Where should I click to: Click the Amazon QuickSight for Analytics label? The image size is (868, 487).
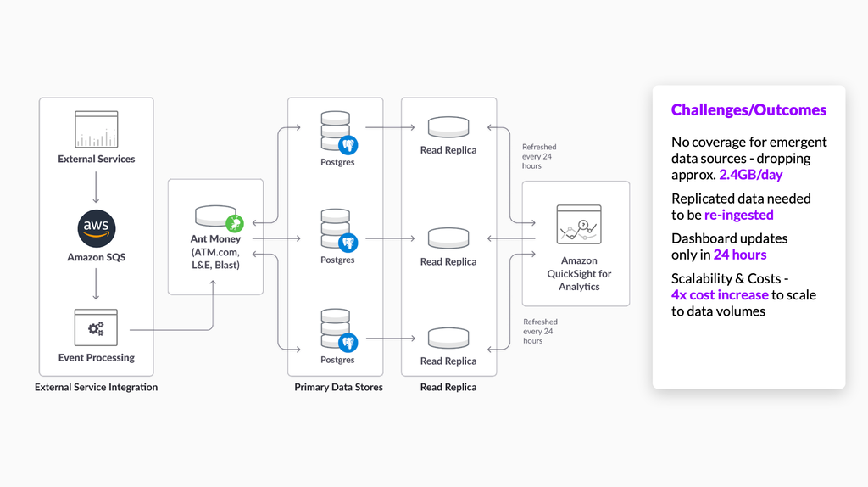pyautogui.click(x=579, y=273)
